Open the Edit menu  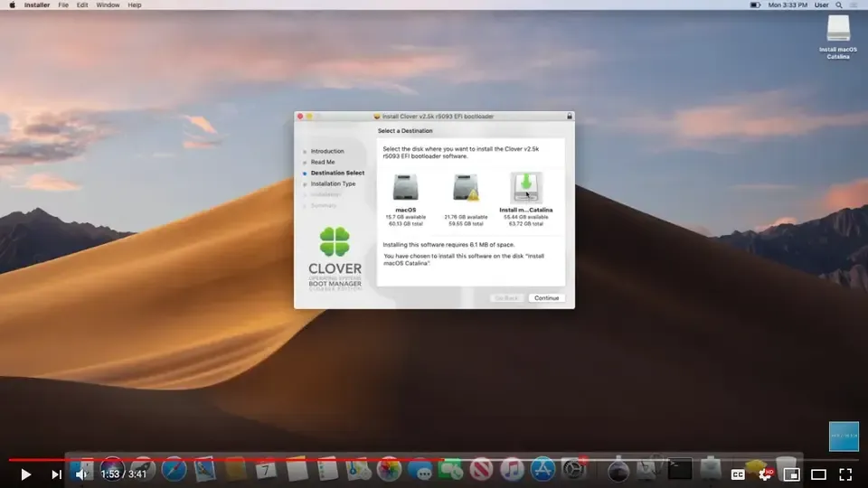click(x=82, y=5)
